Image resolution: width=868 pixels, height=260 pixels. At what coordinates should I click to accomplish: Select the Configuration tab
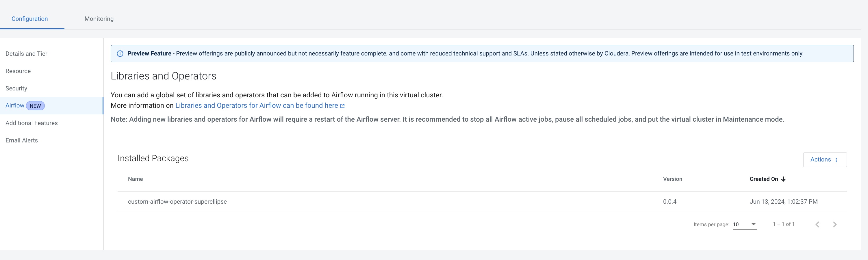click(x=30, y=19)
